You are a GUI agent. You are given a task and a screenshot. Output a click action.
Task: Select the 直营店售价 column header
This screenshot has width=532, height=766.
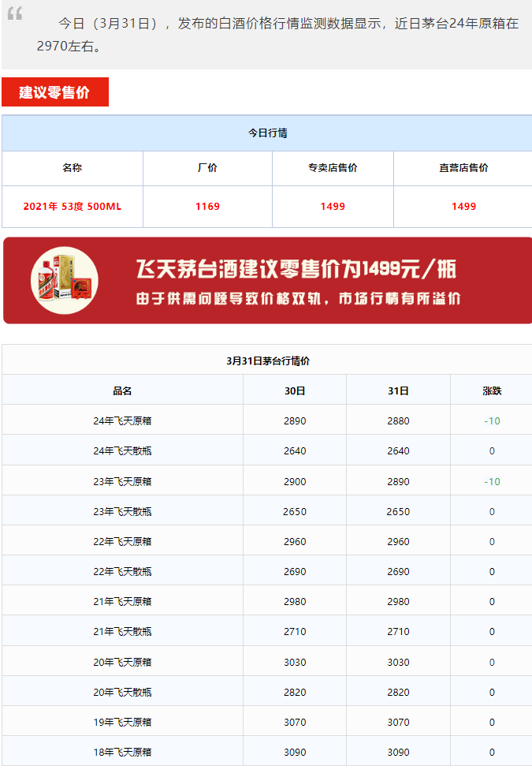click(x=463, y=167)
